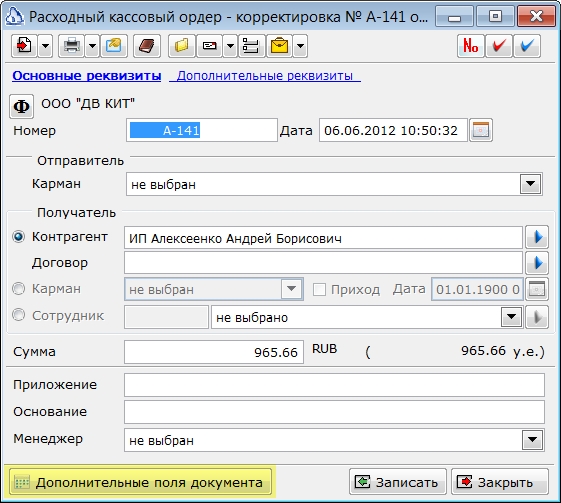Click the date field 01.01.1900
The width and height of the screenshot is (561, 503).
[477, 289]
